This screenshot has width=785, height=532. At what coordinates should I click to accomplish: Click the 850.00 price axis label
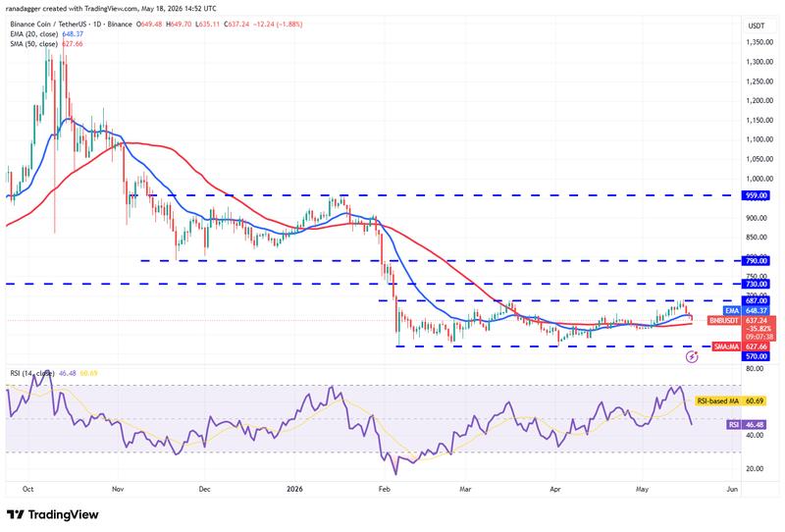pyautogui.click(x=758, y=238)
